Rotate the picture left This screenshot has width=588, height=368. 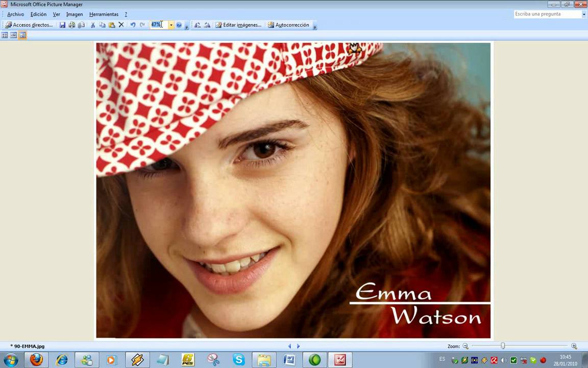coord(197,25)
